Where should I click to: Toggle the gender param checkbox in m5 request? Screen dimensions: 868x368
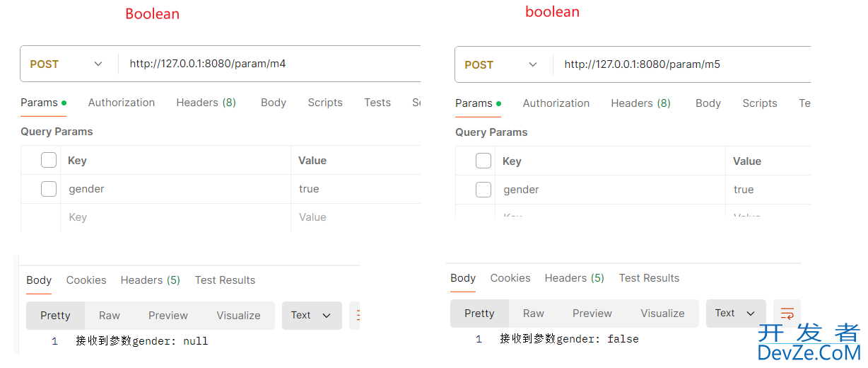[x=483, y=190]
